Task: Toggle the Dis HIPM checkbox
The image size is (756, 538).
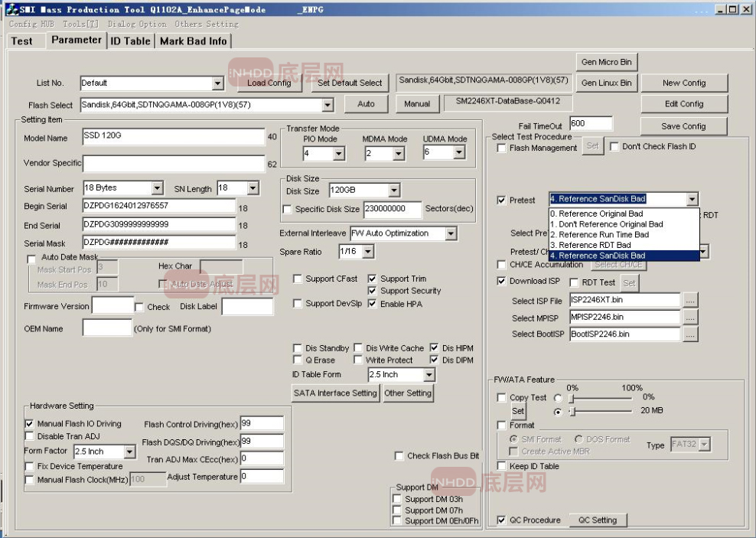Action: point(434,347)
